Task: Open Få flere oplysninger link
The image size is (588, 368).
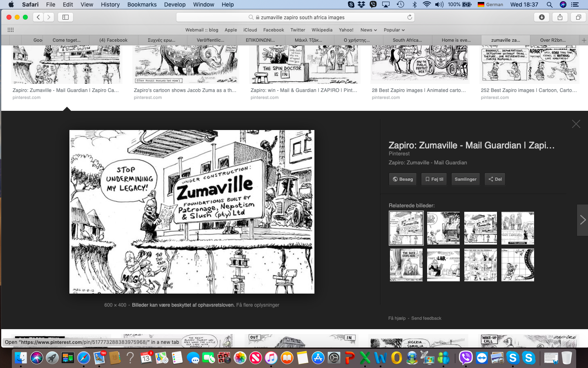Action: (x=258, y=305)
